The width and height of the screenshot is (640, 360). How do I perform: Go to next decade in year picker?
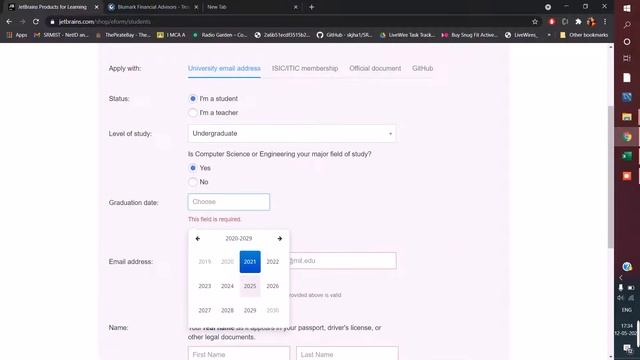(280, 238)
